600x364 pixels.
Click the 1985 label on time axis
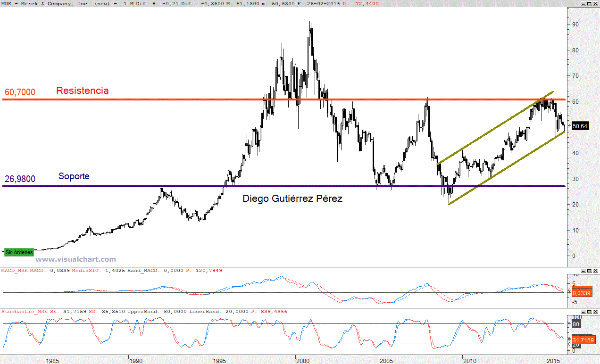click(x=52, y=361)
